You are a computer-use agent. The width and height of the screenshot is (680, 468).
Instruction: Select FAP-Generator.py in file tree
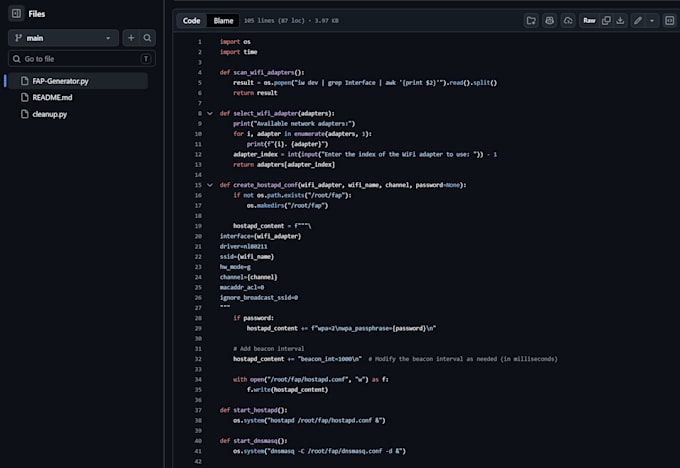[77, 81]
